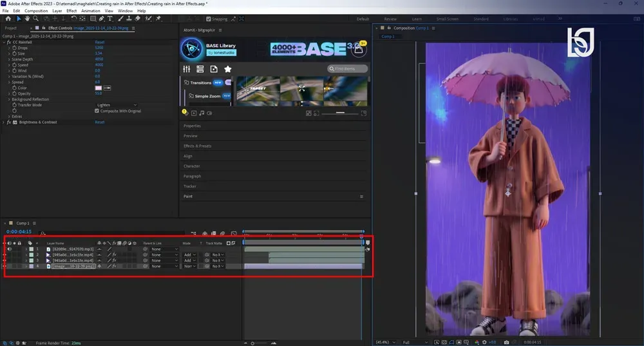
Task: Open the viewer magnification 45.4% dropdown
Action: [x=386, y=342]
